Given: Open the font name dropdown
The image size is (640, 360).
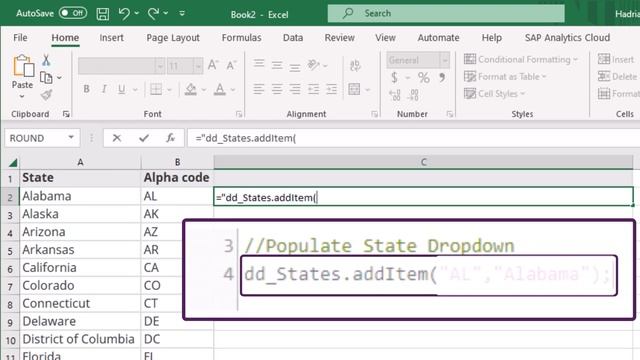Looking at the screenshot, I should coord(160,66).
